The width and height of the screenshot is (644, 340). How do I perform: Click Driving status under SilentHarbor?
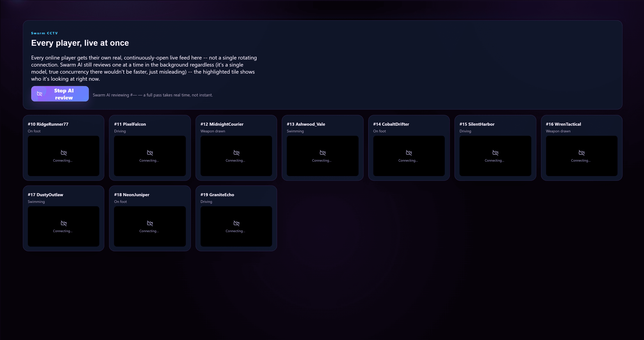click(x=465, y=131)
